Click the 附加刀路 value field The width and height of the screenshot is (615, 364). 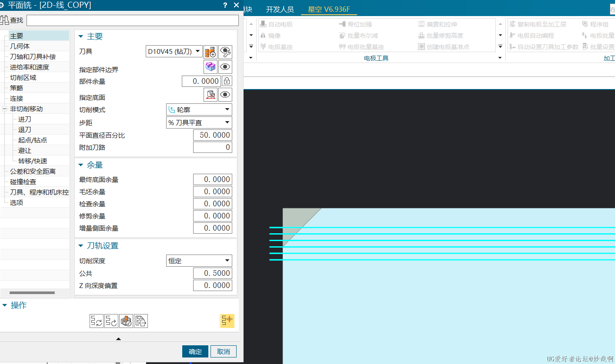point(213,147)
